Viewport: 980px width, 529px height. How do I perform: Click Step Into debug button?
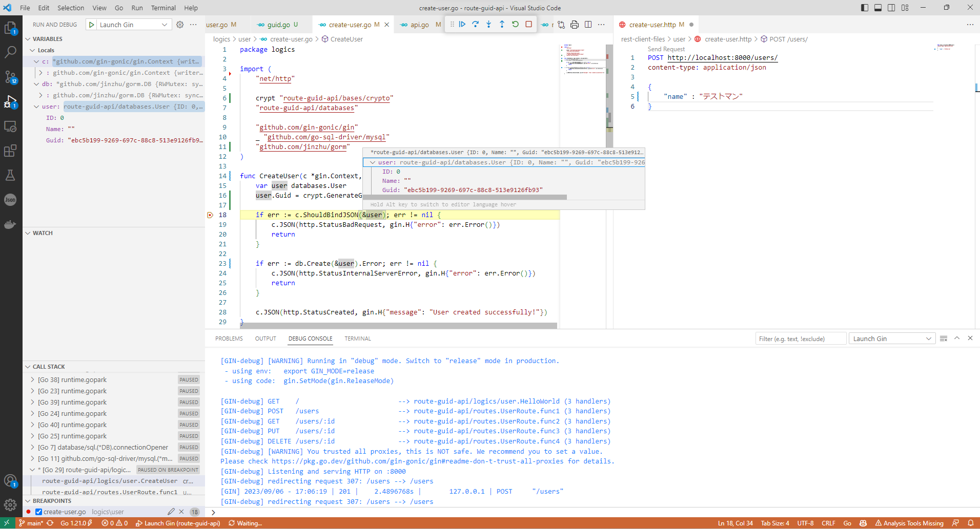point(488,24)
